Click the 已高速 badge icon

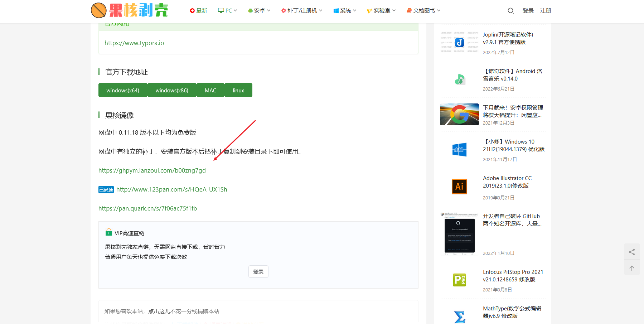[x=106, y=190]
